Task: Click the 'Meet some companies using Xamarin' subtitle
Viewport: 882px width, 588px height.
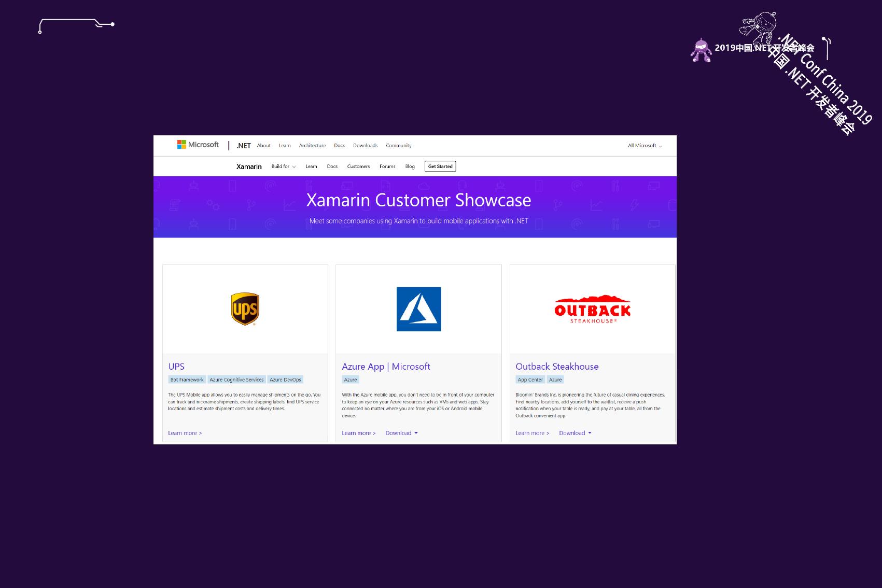Action: click(418, 221)
